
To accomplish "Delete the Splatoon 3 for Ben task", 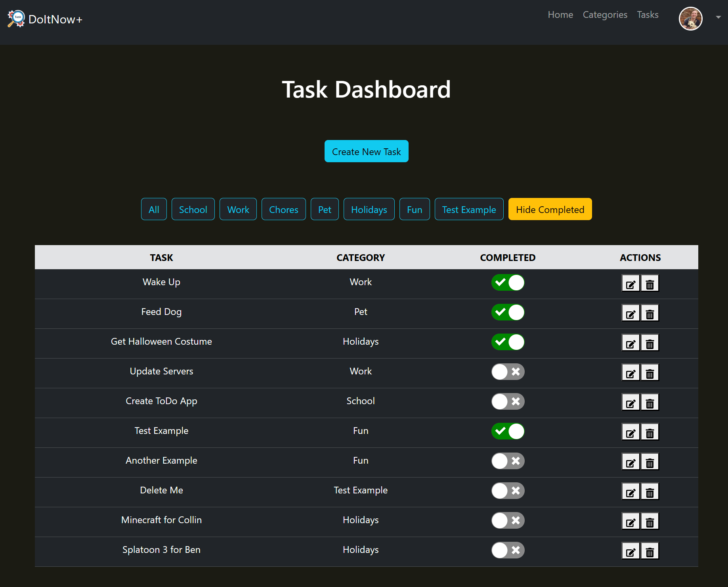I will click(650, 551).
